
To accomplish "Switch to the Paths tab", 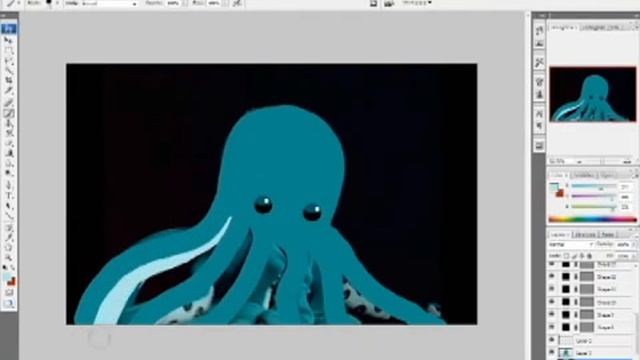I will (x=607, y=234).
